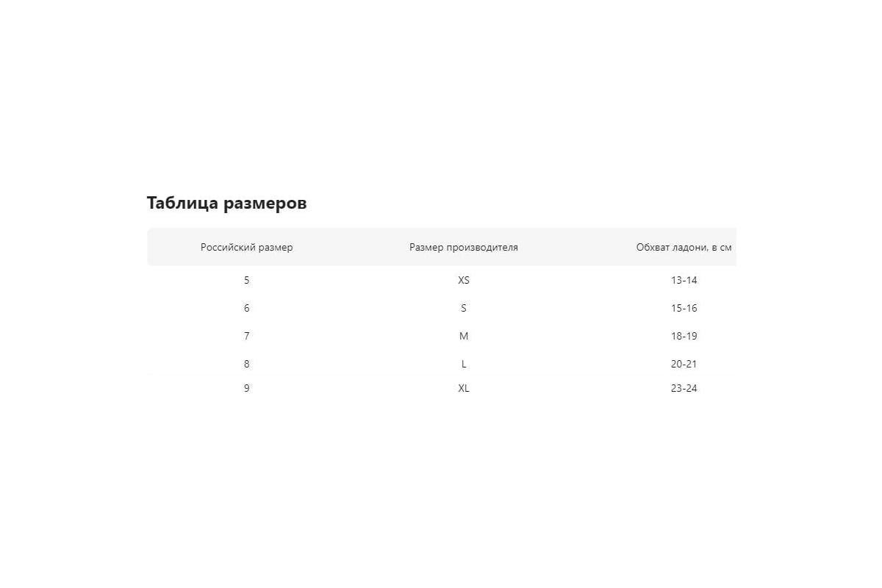
Task: Select the "Обхват ладони, в см" header
Action: pyautogui.click(x=684, y=248)
